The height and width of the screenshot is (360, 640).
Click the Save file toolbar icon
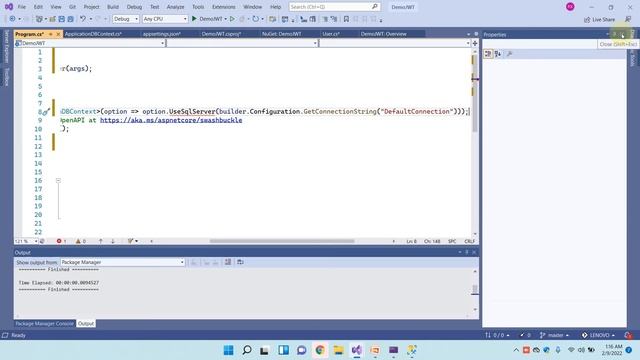pos(62,19)
